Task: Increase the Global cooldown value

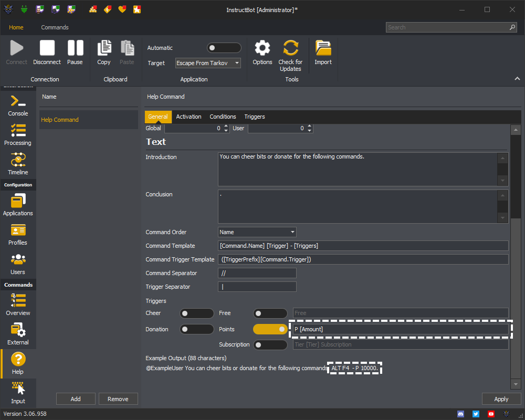Action: pos(226,126)
